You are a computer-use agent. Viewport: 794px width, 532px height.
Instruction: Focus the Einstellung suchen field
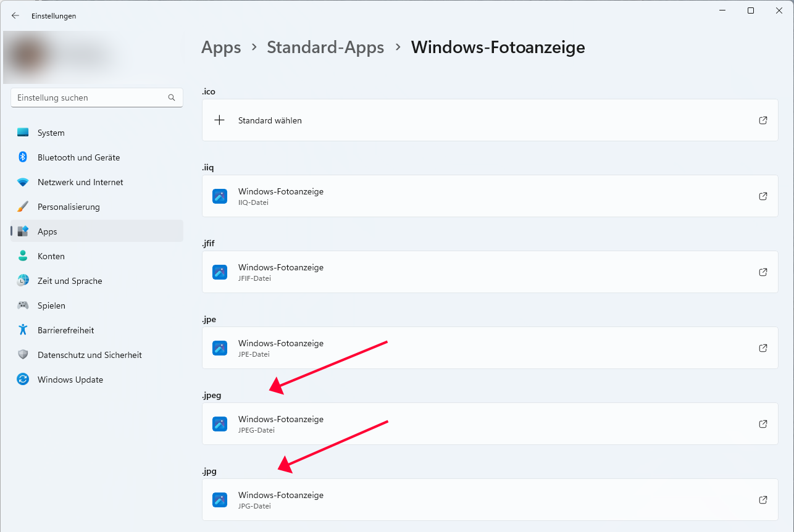click(x=97, y=98)
